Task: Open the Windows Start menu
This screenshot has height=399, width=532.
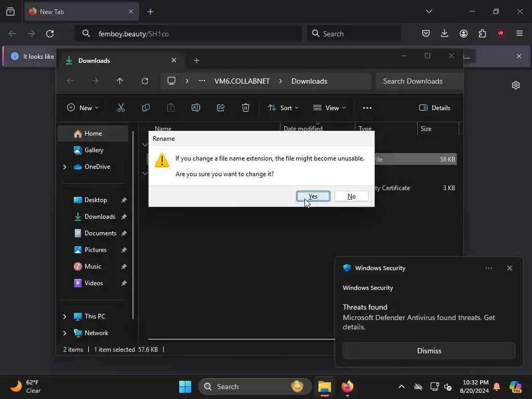Action: coord(185,387)
